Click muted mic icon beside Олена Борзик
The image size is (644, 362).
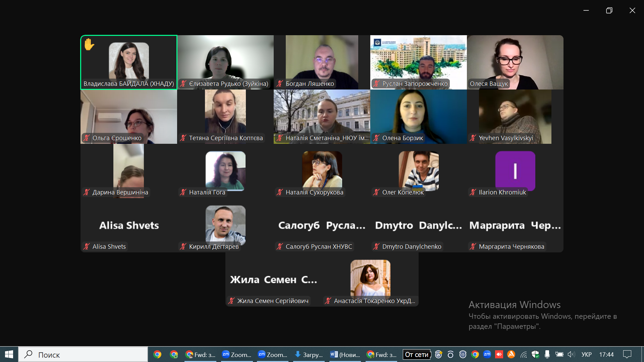click(376, 138)
